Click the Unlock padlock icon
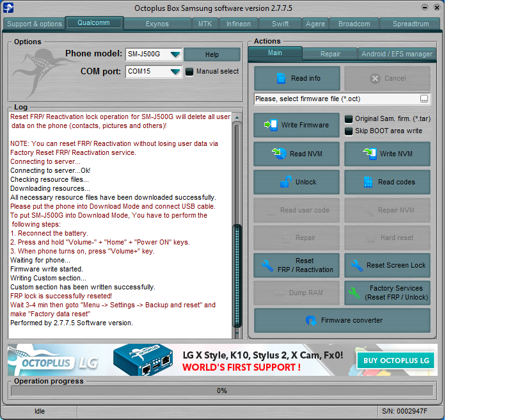524x420 pixels. pos(286,182)
